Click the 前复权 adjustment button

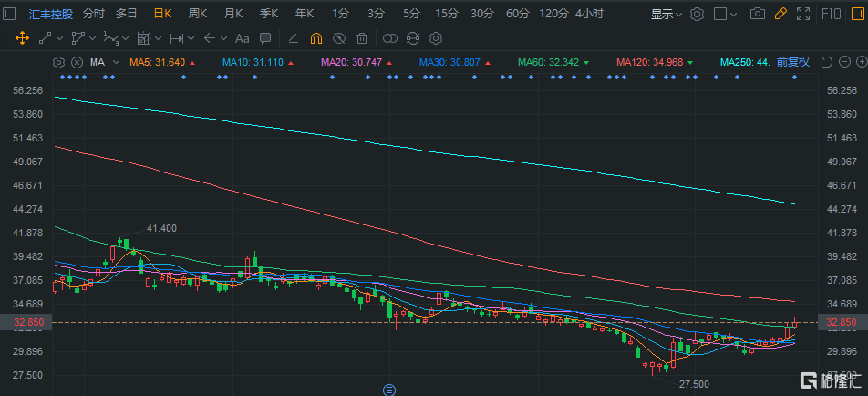pyautogui.click(x=792, y=62)
